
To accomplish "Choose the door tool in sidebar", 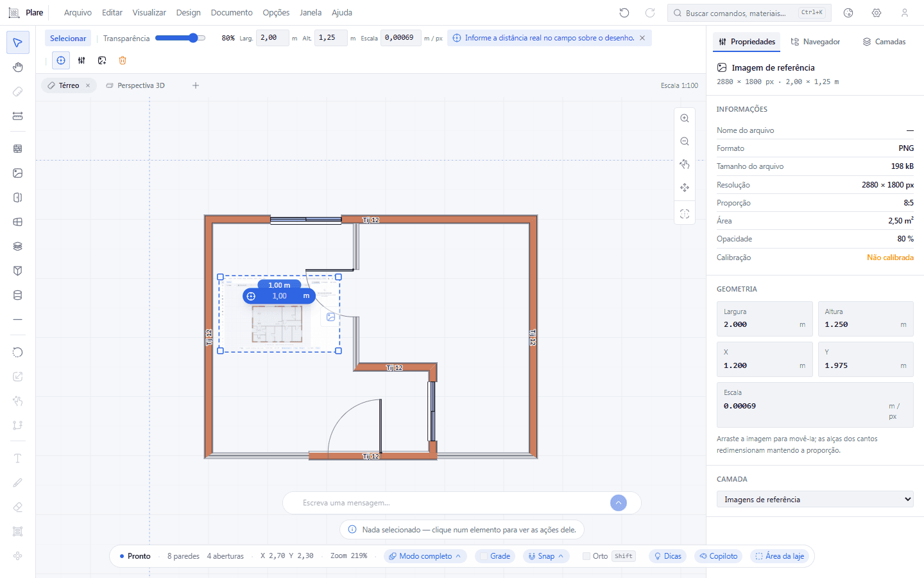I will tap(18, 198).
